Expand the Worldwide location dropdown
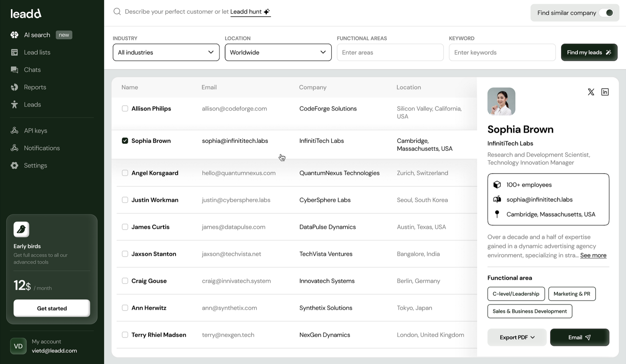Image resolution: width=626 pixels, height=364 pixels. click(278, 52)
